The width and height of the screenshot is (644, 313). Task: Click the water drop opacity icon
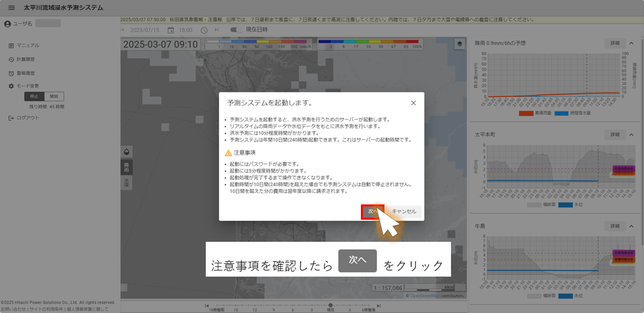(x=127, y=152)
